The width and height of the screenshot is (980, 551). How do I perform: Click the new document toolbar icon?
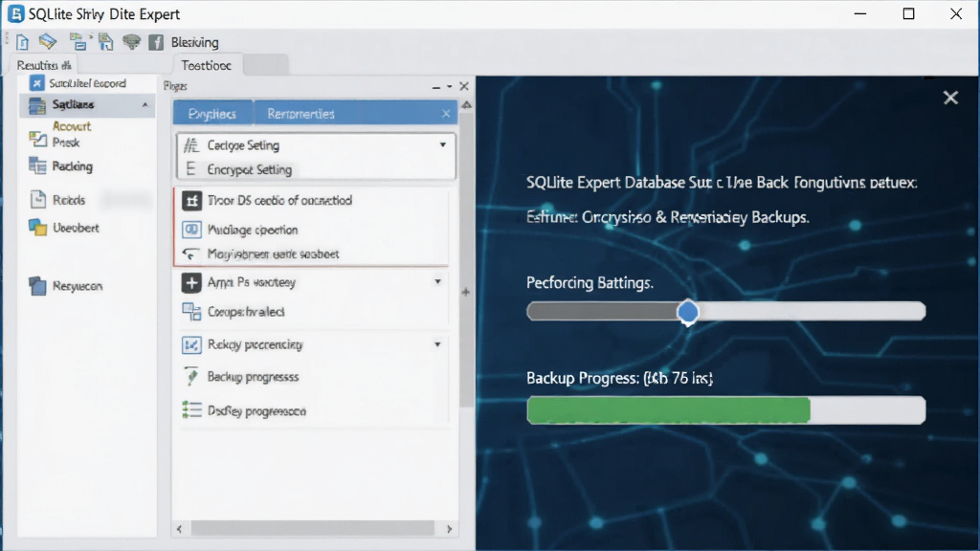[x=23, y=42]
